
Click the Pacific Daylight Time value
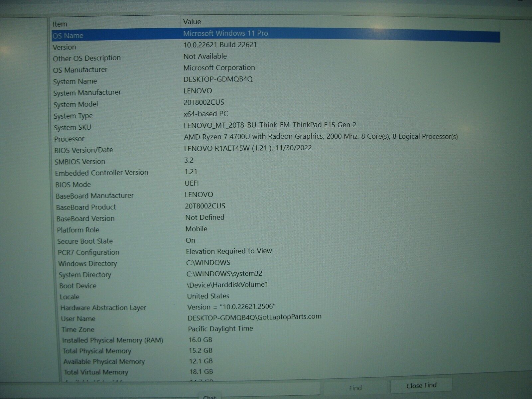(220, 329)
